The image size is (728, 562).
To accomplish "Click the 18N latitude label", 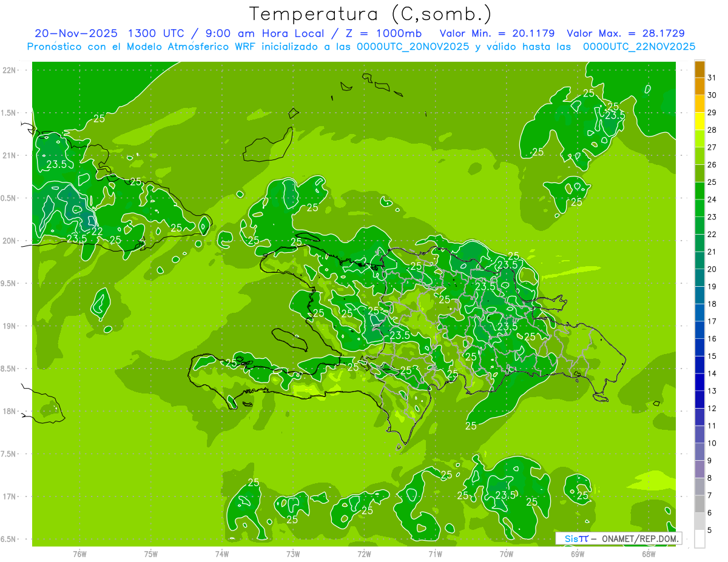I will pos(8,411).
